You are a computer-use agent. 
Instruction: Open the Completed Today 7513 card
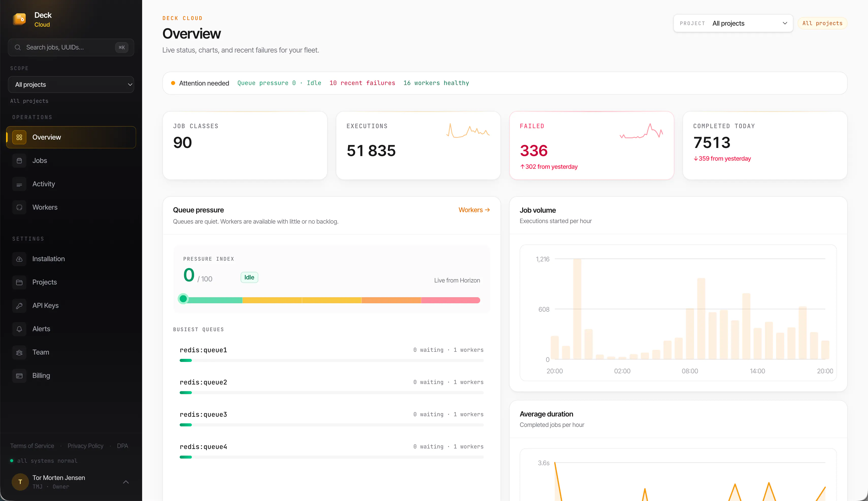[765, 145]
